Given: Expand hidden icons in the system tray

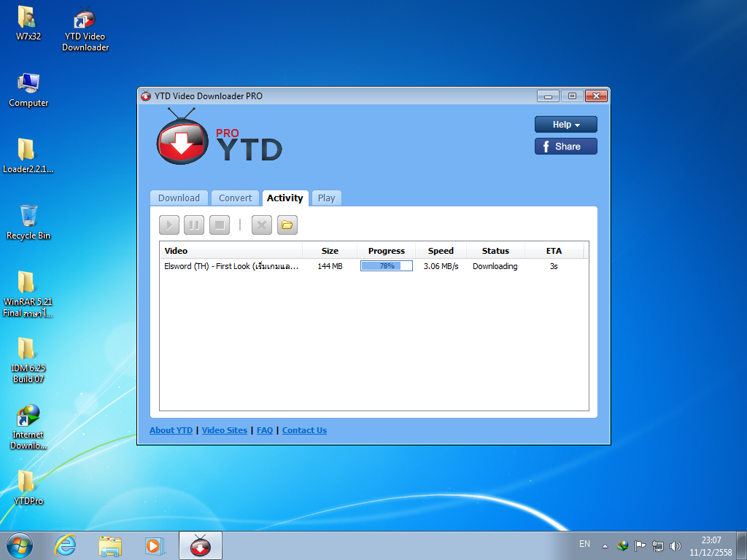Looking at the screenshot, I should [604, 545].
